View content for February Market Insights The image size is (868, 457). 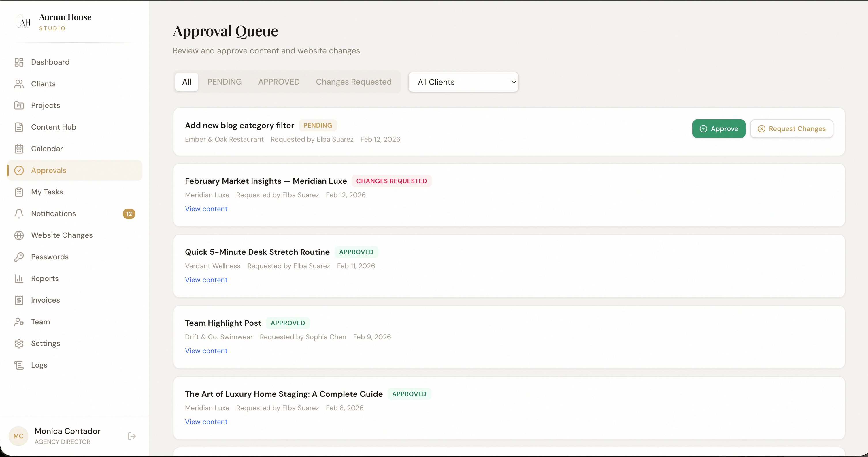click(x=206, y=208)
